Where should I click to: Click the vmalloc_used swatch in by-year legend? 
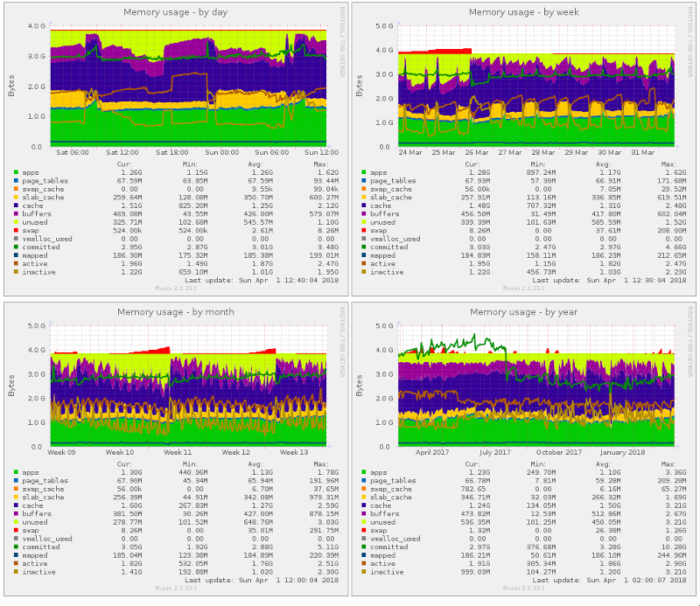[362, 539]
